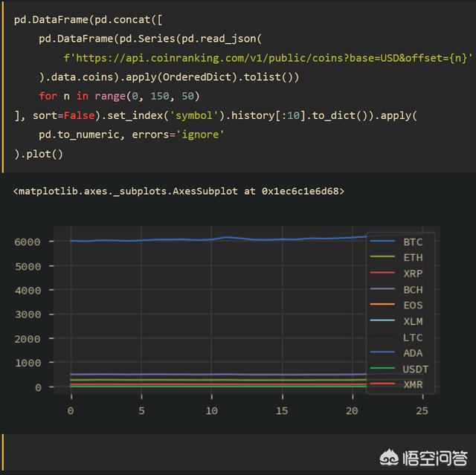This screenshot has height=475, width=476.
Task: Click the matplotlib AxesSubplot output text
Action: coord(178,191)
